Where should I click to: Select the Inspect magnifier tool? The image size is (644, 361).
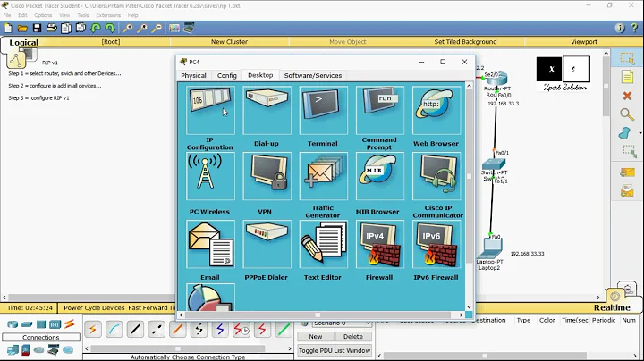coord(627,114)
